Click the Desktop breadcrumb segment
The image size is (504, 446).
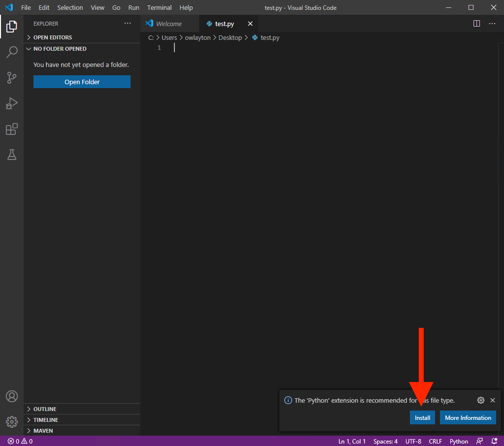tap(230, 37)
